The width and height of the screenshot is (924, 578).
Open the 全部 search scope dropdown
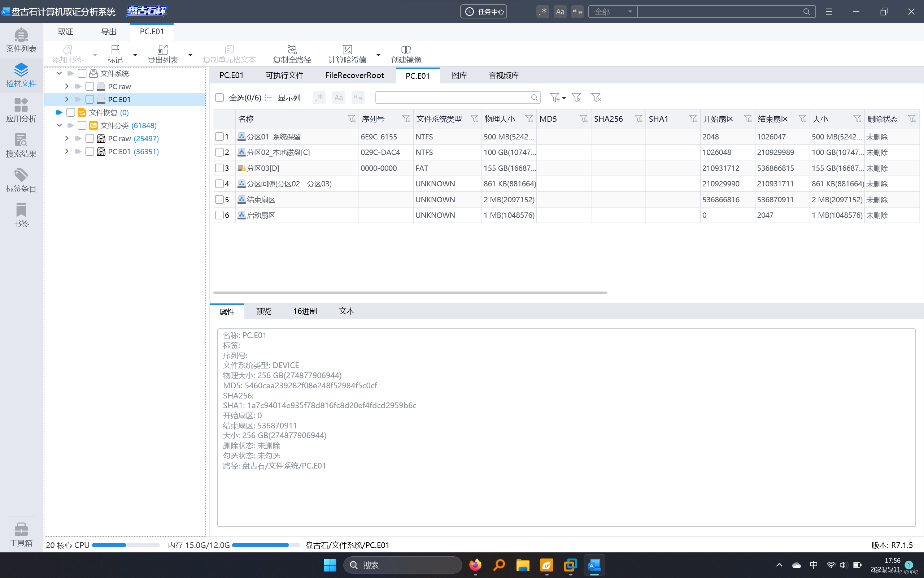coord(613,12)
